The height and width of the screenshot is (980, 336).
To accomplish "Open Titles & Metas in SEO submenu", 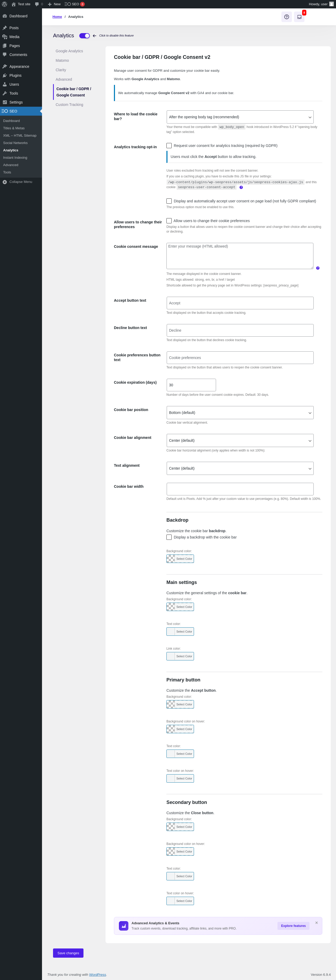I will [x=14, y=128].
